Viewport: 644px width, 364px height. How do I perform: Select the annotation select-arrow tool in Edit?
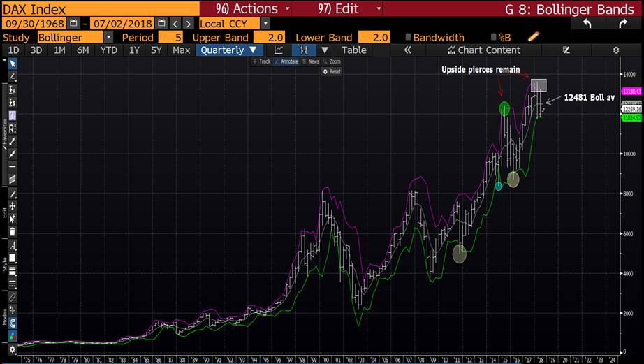(x=13, y=219)
